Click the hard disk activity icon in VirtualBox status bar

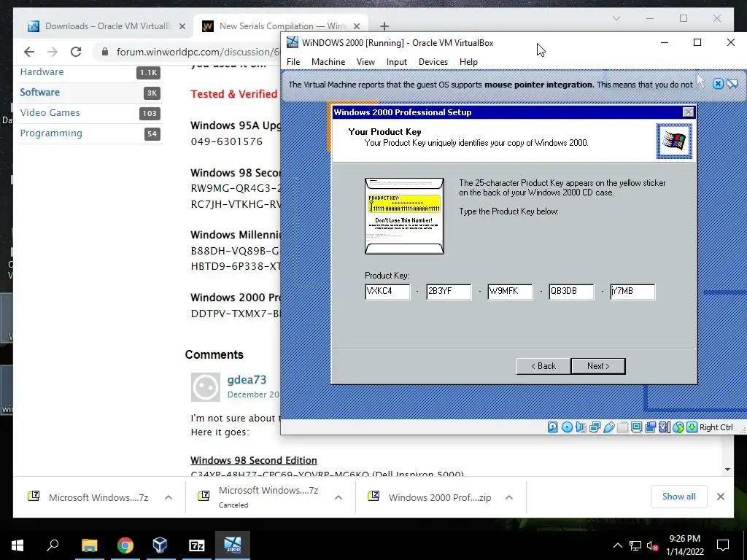click(553, 427)
